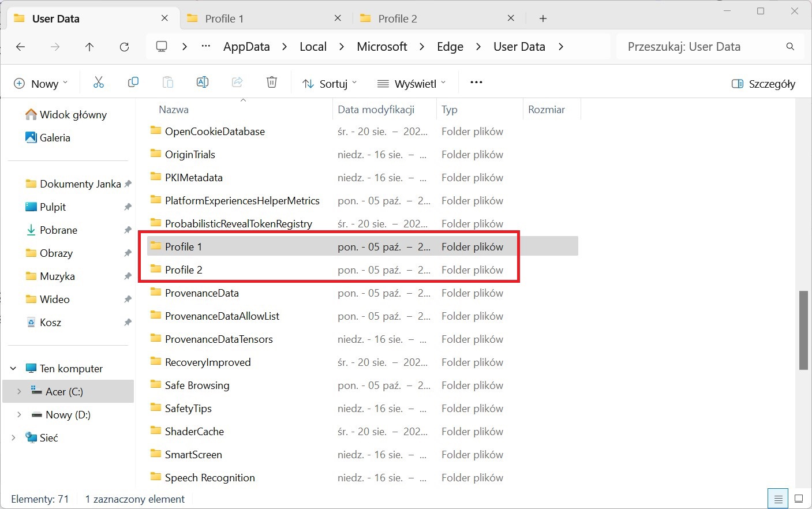Screen dimensions: 812x509
Task: Click the Nowy new item button
Action: coord(40,84)
